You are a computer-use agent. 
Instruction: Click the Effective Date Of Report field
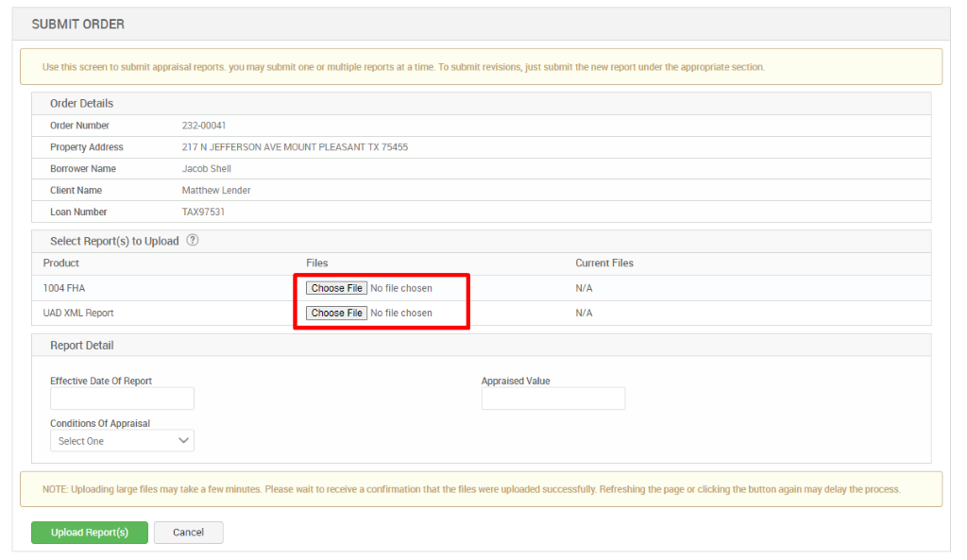122,398
